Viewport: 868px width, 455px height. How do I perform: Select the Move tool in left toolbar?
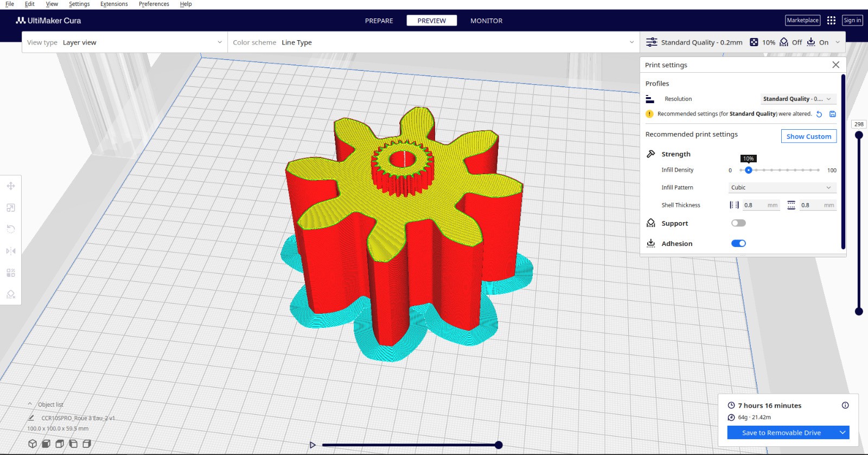point(10,186)
